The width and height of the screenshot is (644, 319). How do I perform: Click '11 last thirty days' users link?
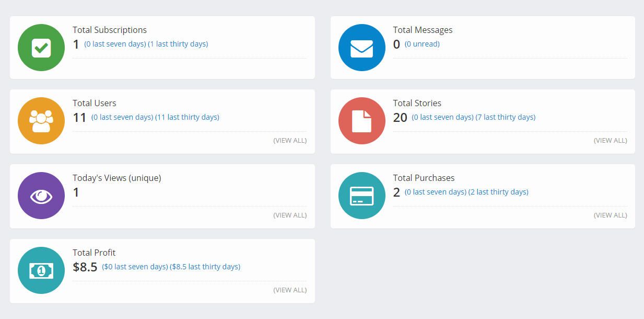tap(187, 117)
